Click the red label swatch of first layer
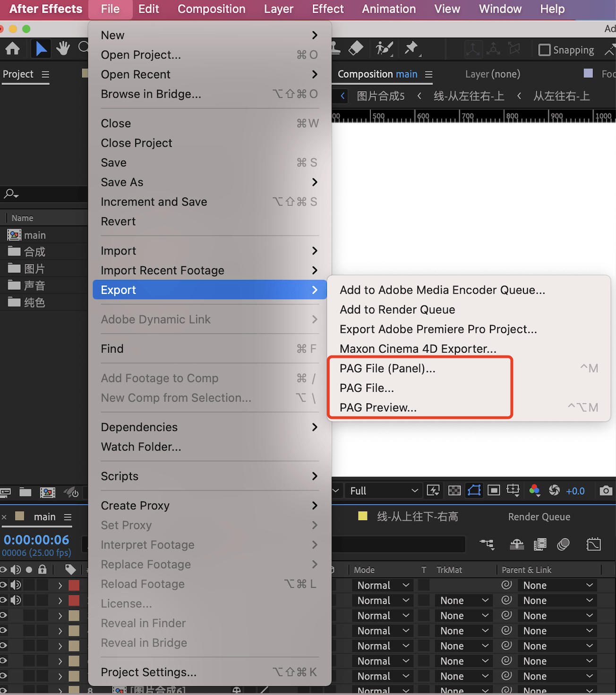This screenshot has width=616, height=695. coord(74,585)
